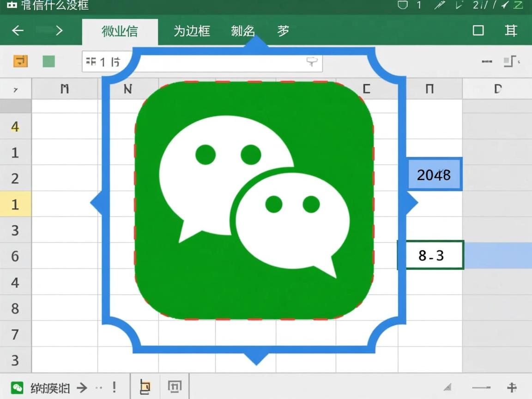Click the back arrow navigation button

click(18, 31)
